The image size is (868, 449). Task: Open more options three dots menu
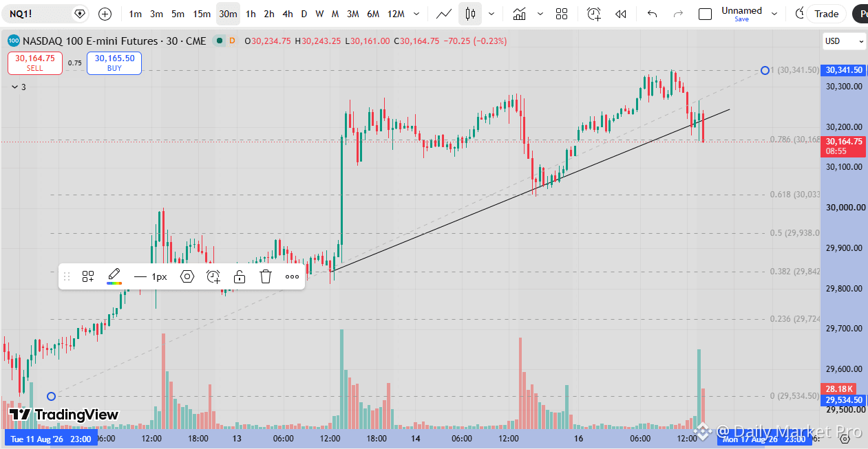click(292, 276)
